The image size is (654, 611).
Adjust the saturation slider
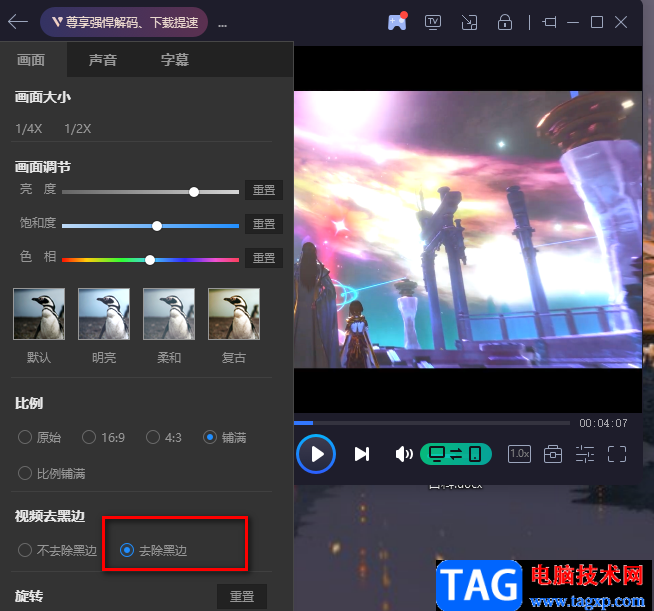(151, 226)
